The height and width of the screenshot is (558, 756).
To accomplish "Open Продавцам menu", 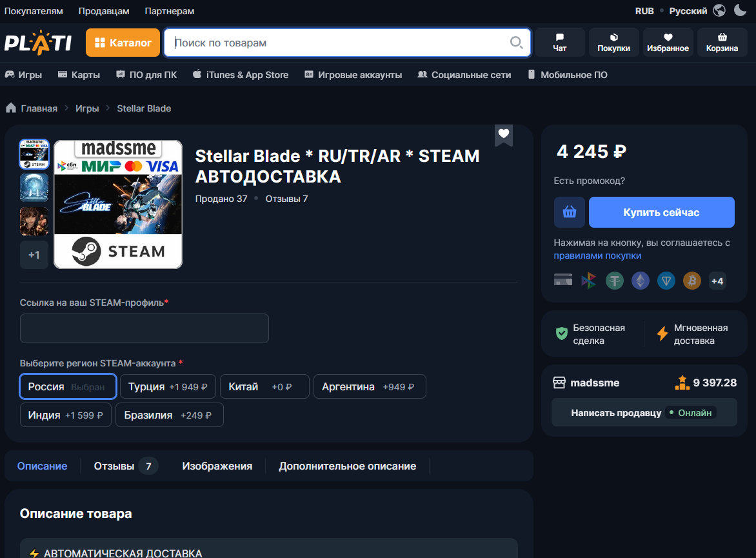I will point(104,10).
